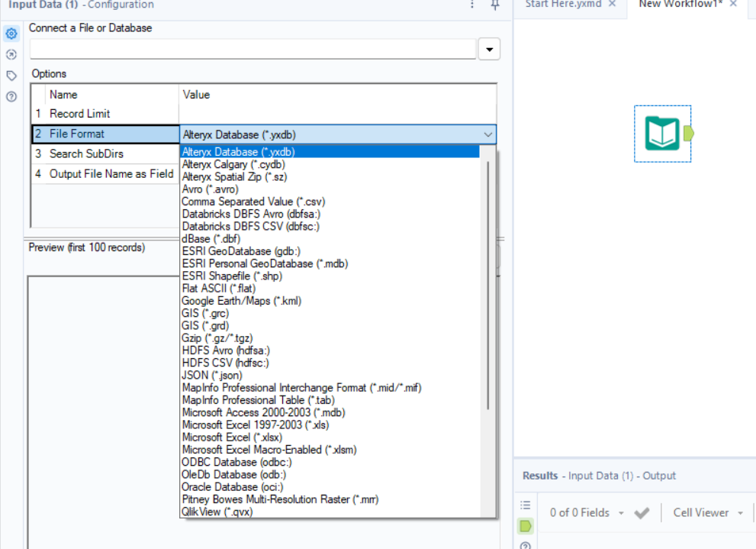Open the Configuration gear tab icon
This screenshot has height=549, width=756.
tap(11, 34)
